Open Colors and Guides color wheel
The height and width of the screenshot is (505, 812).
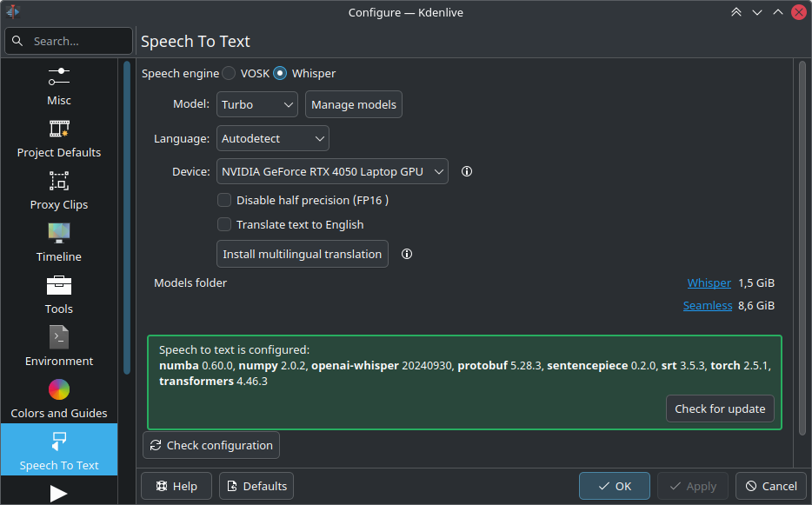(59, 389)
